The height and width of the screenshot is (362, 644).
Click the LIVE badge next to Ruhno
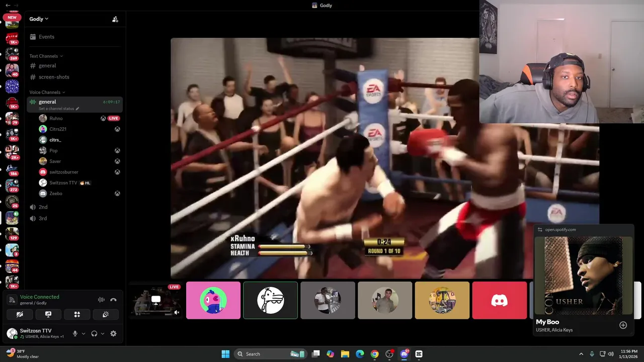113,118
